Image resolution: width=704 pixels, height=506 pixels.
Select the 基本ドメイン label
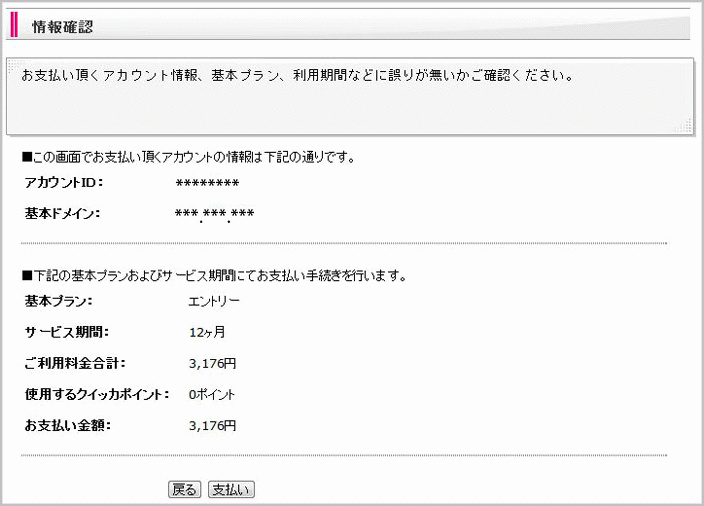click(x=62, y=213)
